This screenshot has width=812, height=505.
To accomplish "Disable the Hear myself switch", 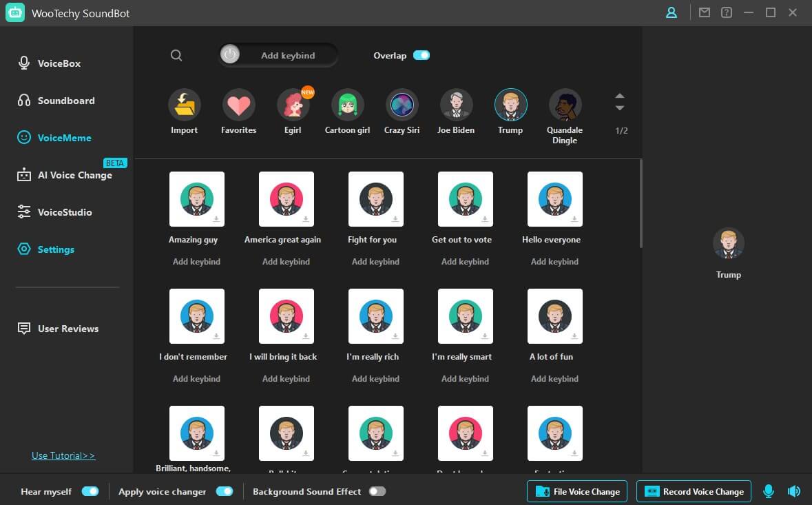I will (90, 491).
